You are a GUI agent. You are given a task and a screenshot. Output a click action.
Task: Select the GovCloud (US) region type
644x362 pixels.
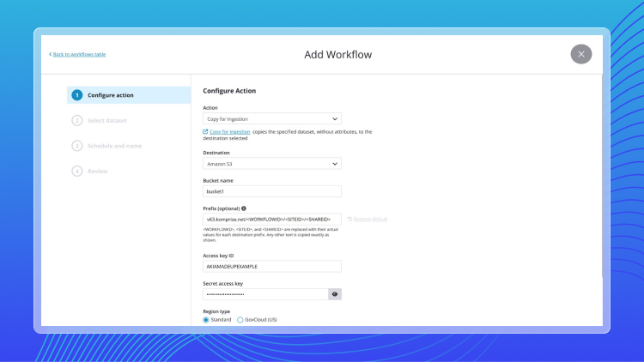(240, 320)
